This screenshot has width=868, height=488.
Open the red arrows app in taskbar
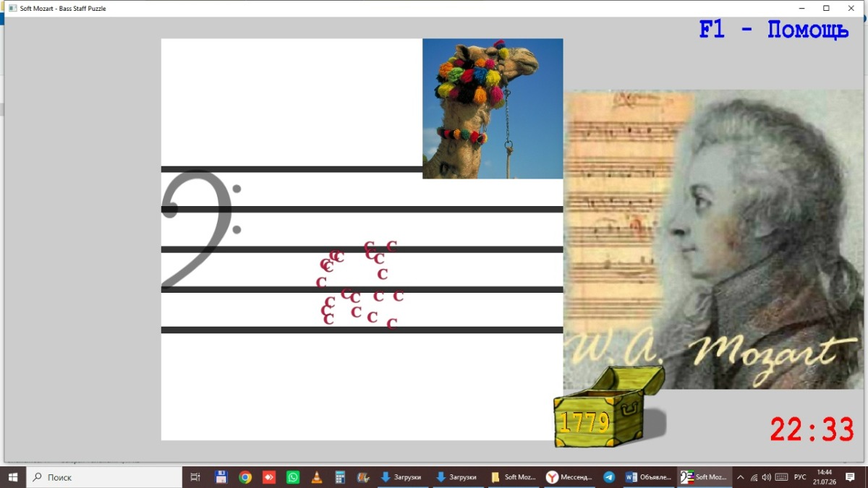[269, 477]
